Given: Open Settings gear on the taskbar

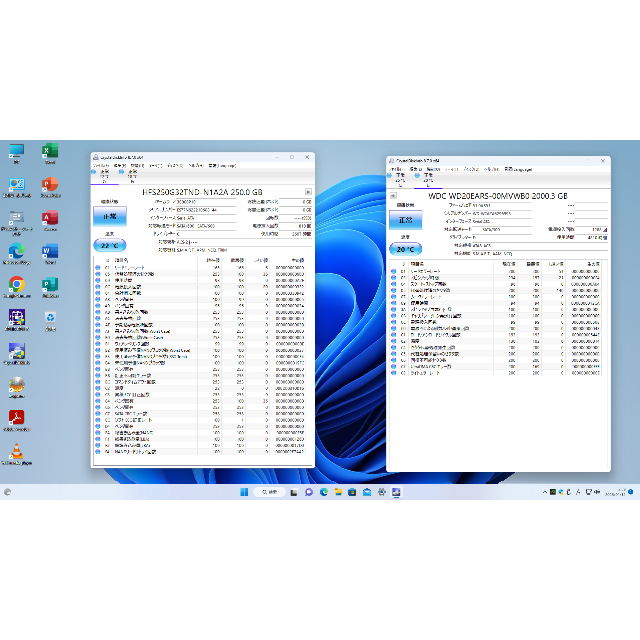Looking at the screenshot, I should pyautogui.click(x=382, y=492).
